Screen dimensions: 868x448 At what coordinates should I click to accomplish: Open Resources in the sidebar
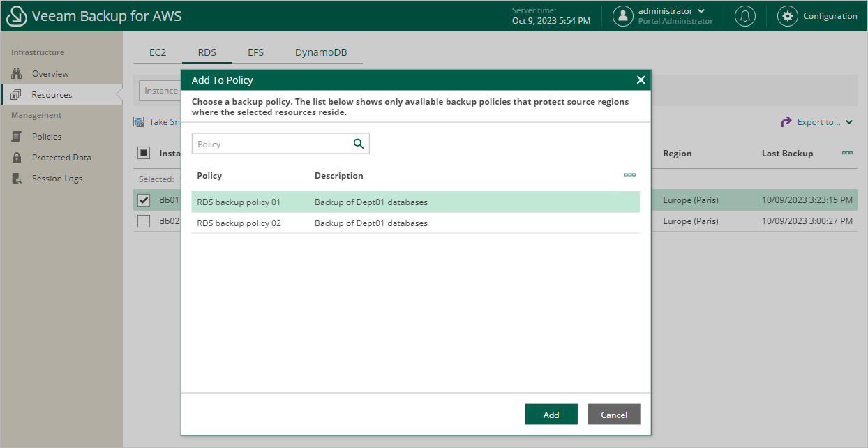click(x=52, y=95)
